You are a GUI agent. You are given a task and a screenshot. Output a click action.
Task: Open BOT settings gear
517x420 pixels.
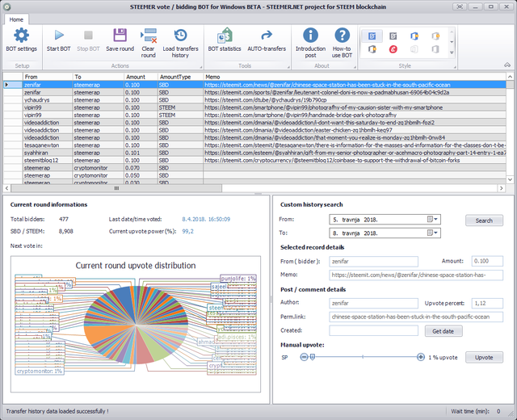(22, 36)
